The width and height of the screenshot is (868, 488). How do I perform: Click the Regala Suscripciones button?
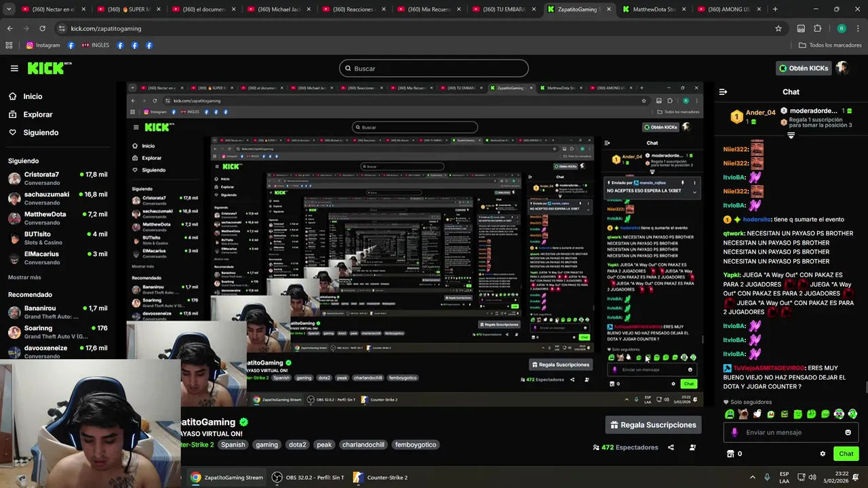654,425
